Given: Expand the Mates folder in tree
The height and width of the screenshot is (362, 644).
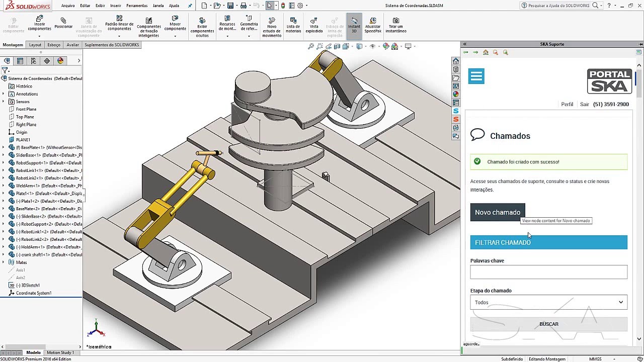Looking at the screenshot, I should click(4, 262).
